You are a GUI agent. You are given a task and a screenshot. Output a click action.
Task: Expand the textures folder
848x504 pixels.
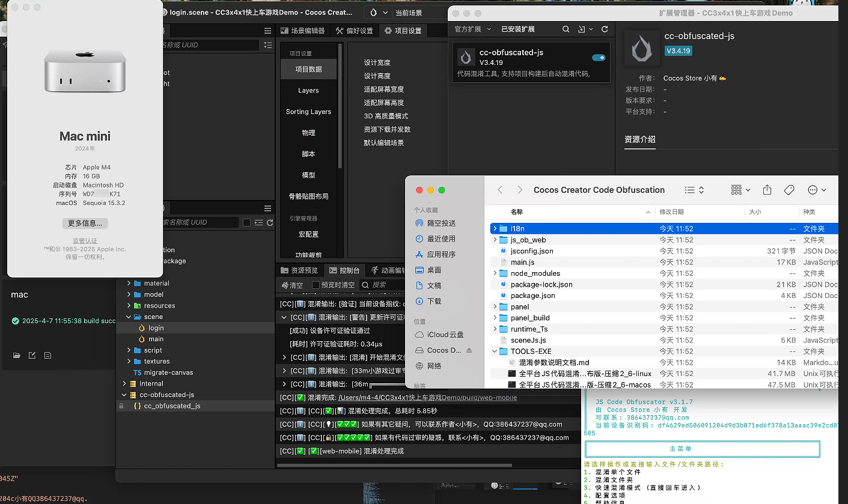[129, 361]
